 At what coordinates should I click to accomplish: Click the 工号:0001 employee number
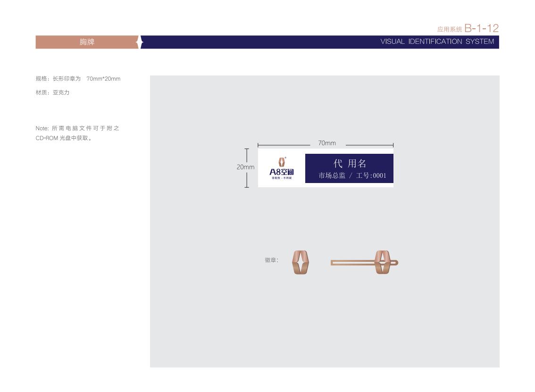pyautogui.click(x=371, y=175)
